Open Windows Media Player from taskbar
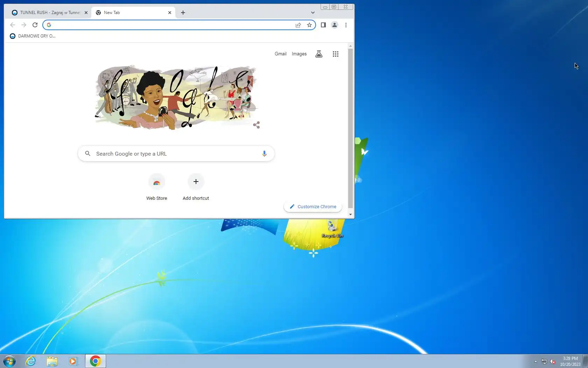 pyautogui.click(x=73, y=361)
